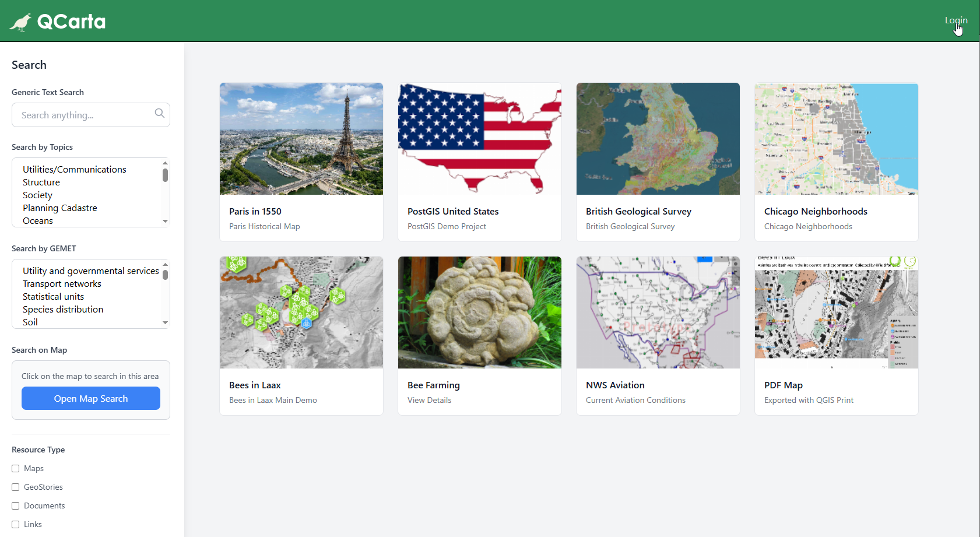Viewport: 980px width, 537px height.
Task: Click Chicago Neighborhoods card title
Action: [816, 211]
